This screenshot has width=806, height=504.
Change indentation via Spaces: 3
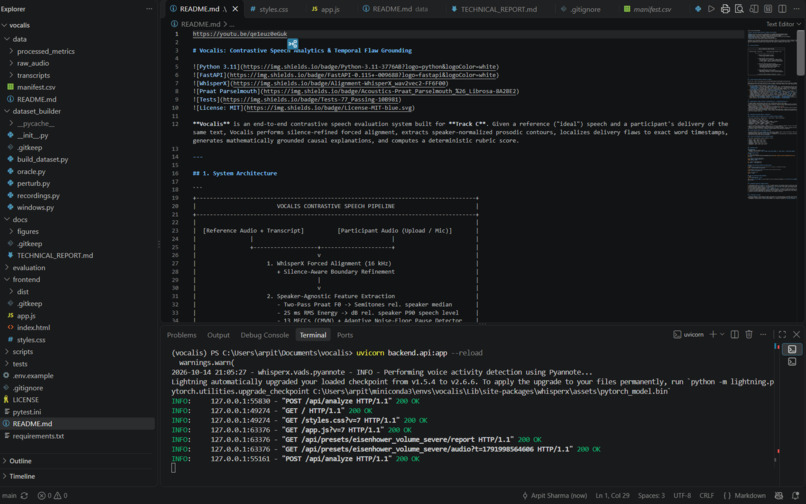pos(651,496)
